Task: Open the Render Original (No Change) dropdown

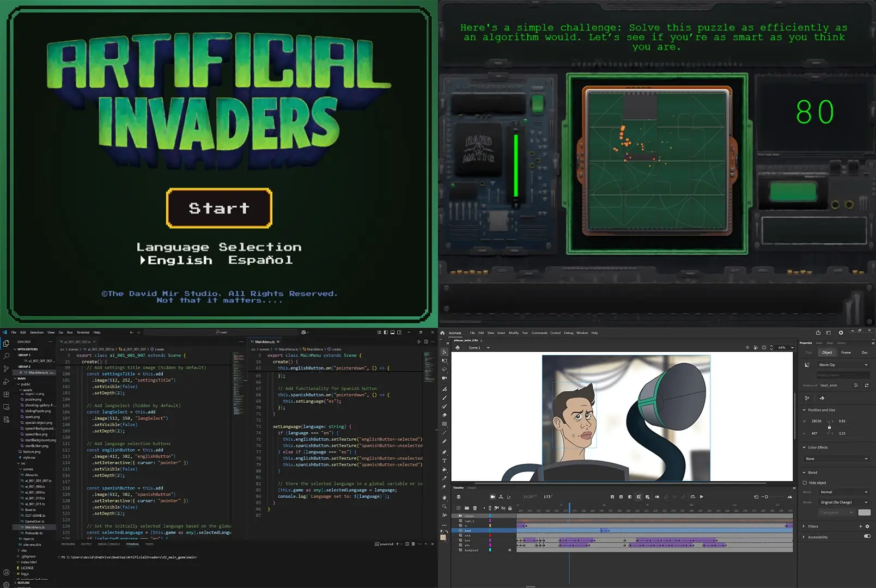Action: [844, 503]
